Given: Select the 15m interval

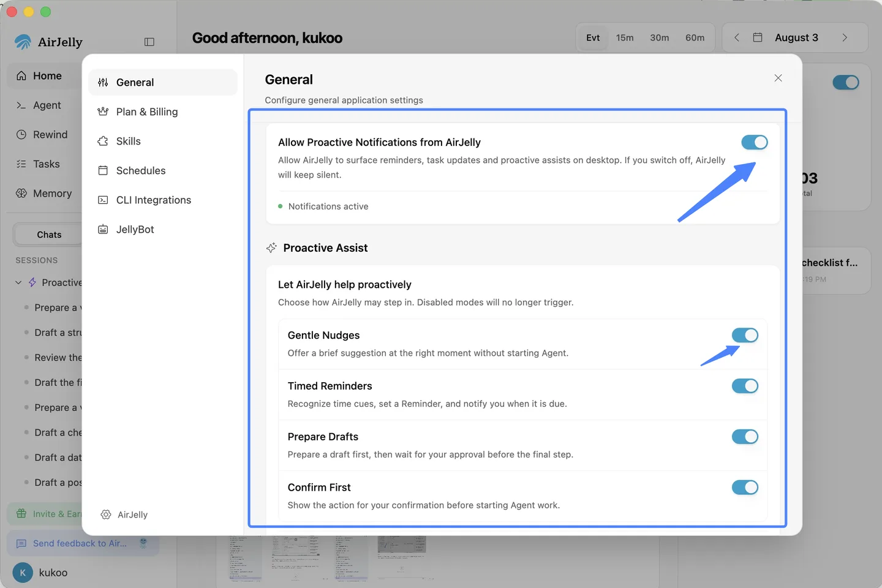Looking at the screenshot, I should coord(625,37).
